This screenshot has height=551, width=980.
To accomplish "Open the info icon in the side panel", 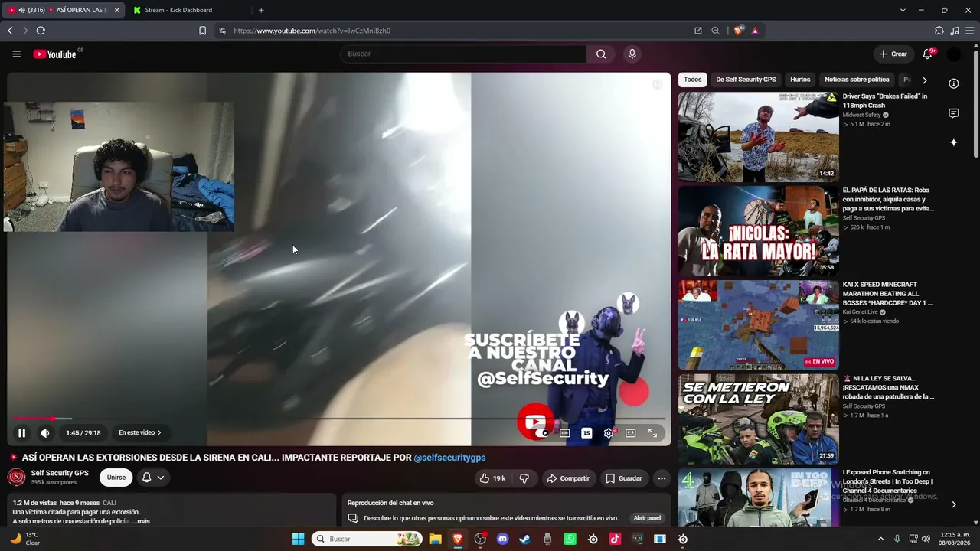I will point(954,83).
